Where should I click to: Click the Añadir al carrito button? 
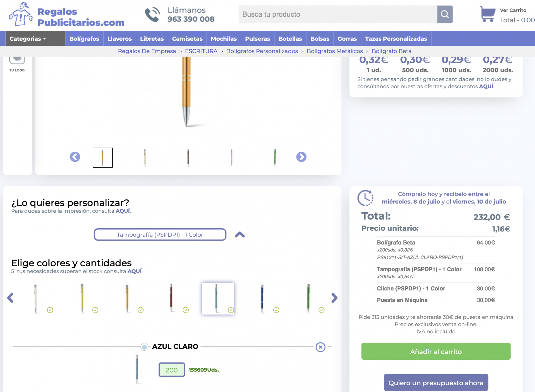coord(436,352)
